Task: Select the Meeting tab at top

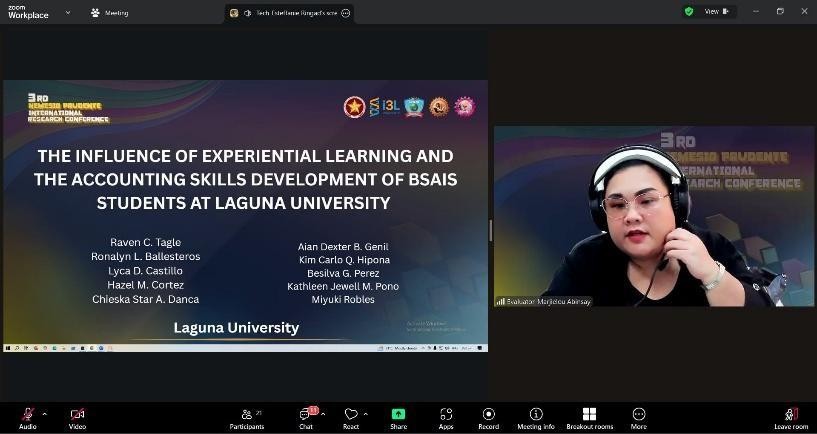Action: 110,13
